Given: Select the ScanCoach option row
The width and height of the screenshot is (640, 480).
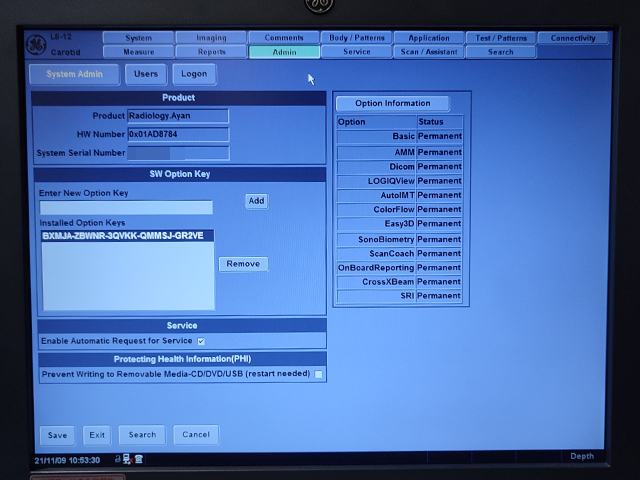Looking at the screenshot, I should click(x=400, y=253).
